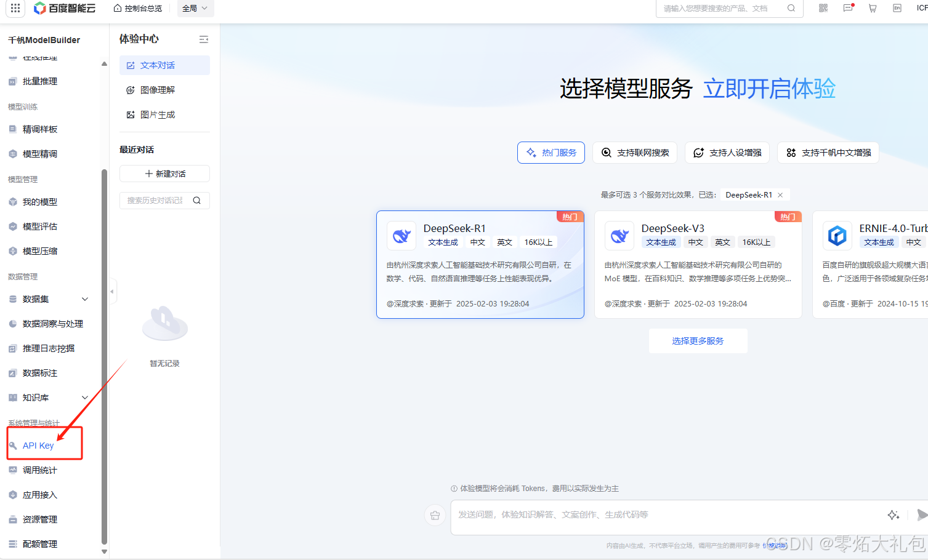Open 调用统计 in sidebar
Viewport: 928px width, 560px height.
coord(40,470)
